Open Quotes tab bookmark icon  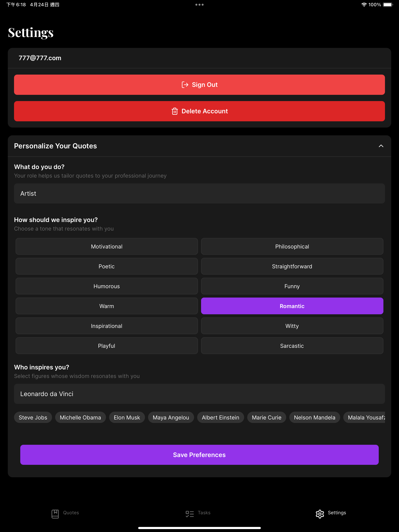pos(55,514)
